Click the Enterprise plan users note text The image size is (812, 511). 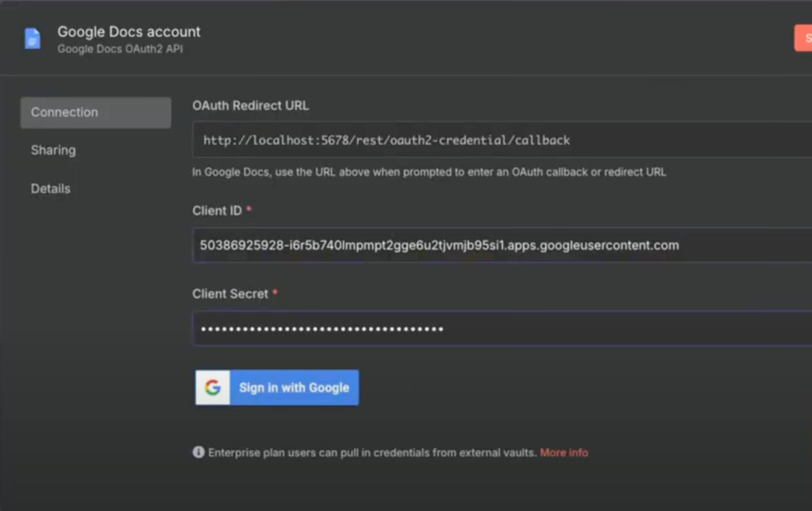coord(372,453)
